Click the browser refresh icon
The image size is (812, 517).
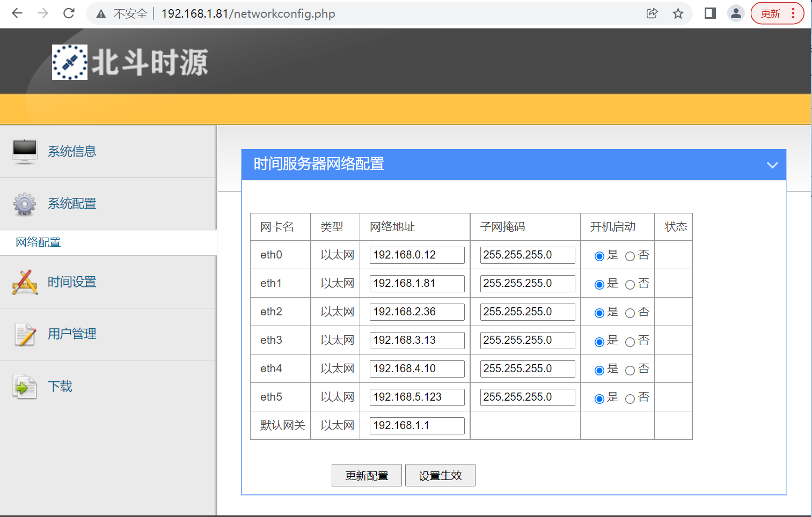pyautogui.click(x=69, y=13)
